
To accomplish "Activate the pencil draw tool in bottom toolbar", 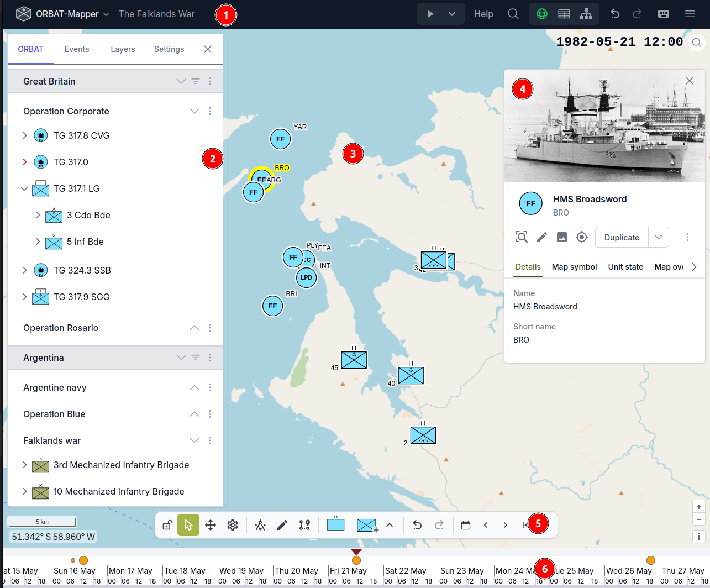I will coord(282,525).
